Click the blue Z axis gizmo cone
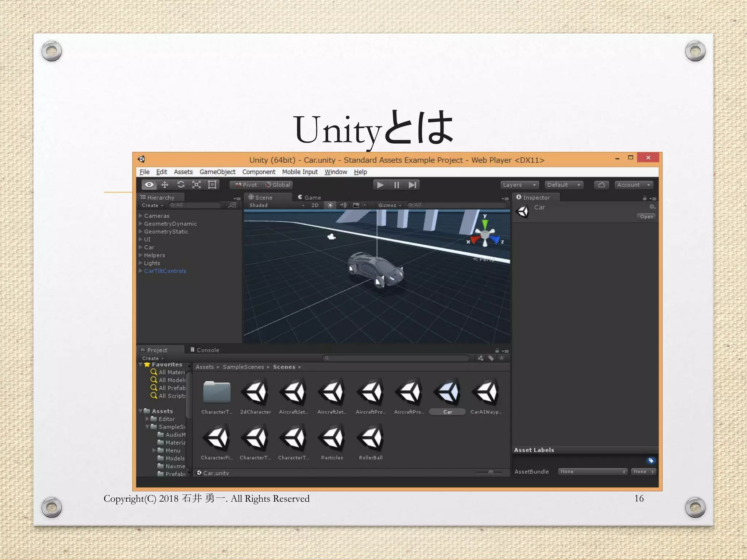747x560 pixels. click(495, 240)
